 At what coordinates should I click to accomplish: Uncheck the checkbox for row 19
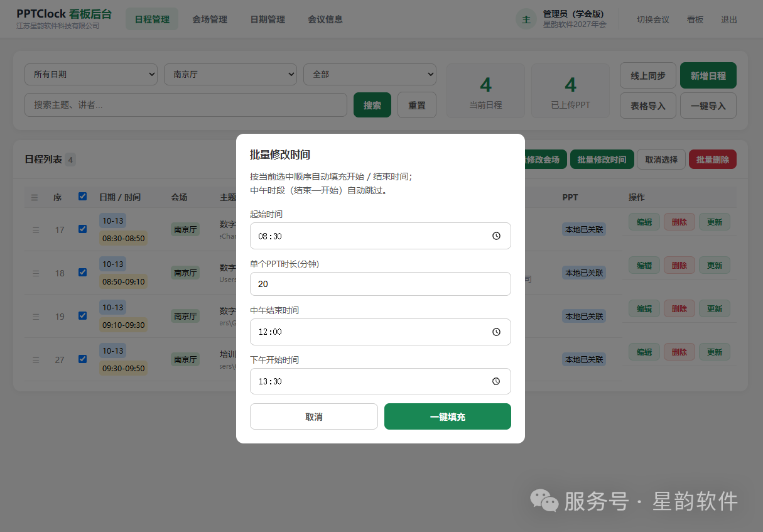pyautogui.click(x=83, y=316)
